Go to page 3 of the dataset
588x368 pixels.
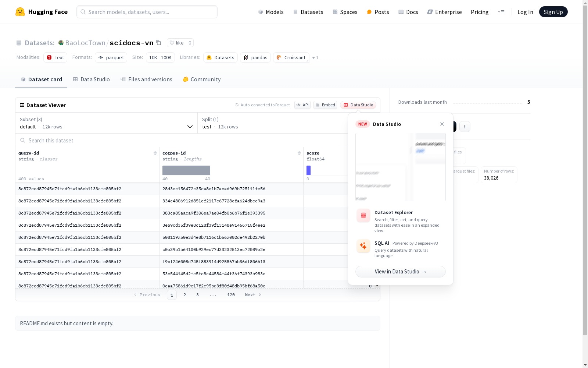pos(197,295)
